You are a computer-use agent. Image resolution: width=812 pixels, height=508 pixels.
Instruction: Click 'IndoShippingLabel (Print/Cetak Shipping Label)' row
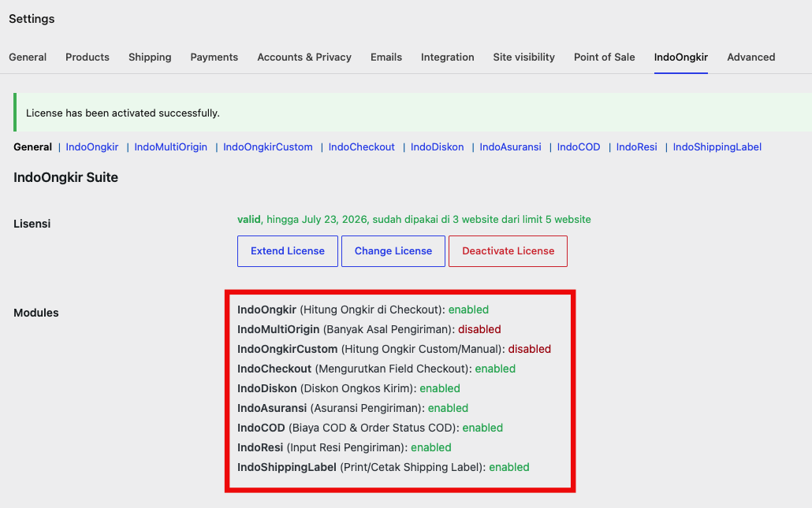pyautogui.click(x=383, y=467)
